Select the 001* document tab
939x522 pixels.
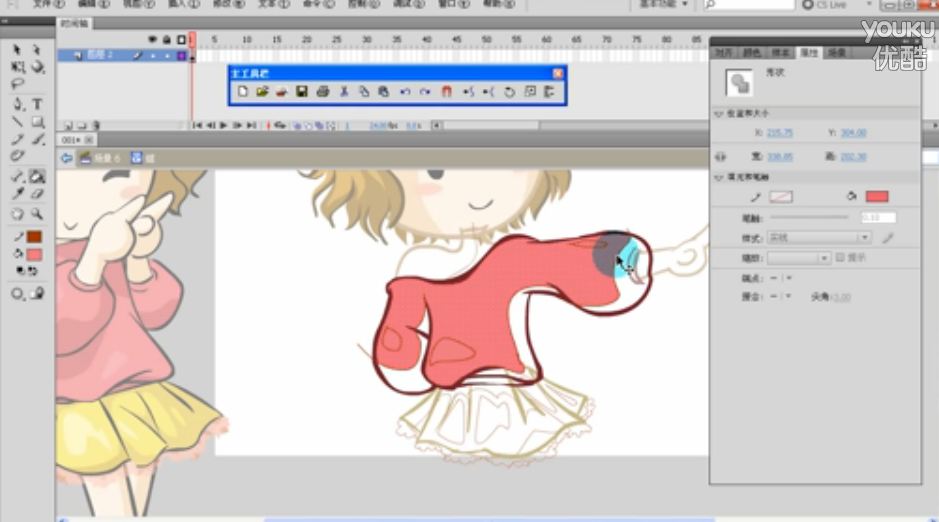click(77, 139)
